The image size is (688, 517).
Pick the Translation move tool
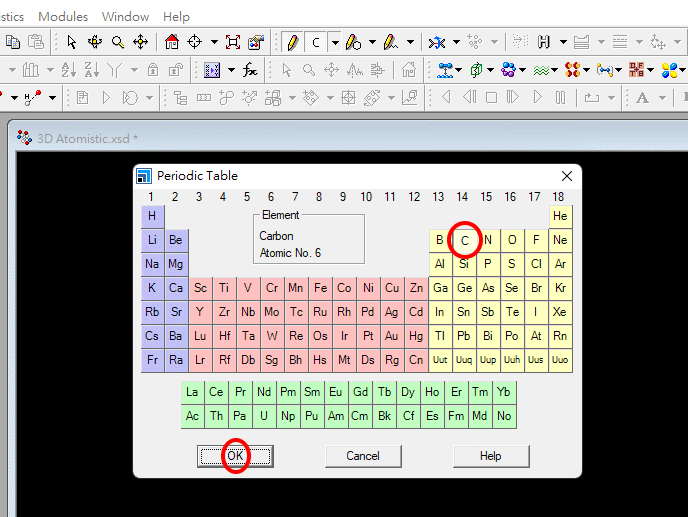[x=141, y=42]
